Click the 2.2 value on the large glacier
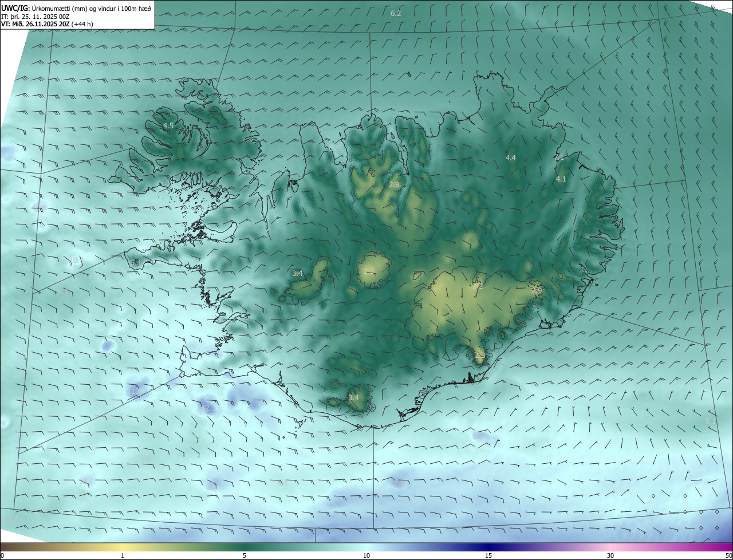 (479, 285)
